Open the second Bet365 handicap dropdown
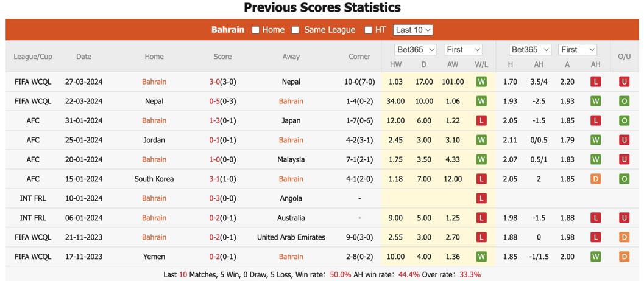 click(530, 50)
